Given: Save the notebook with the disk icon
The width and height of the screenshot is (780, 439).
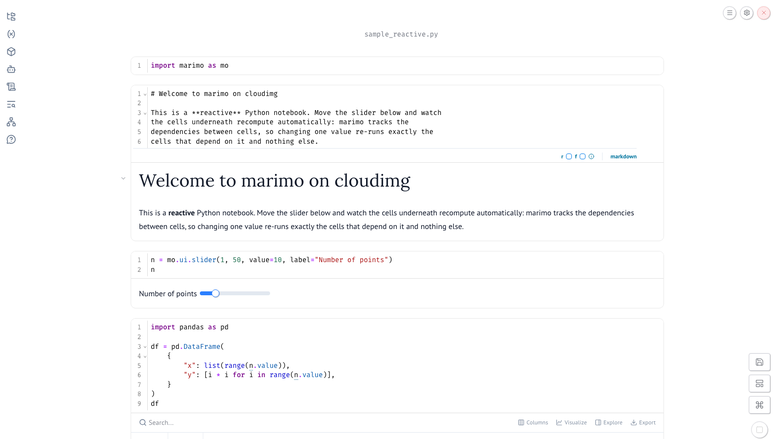Looking at the screenshot, I should click(759, 362).
